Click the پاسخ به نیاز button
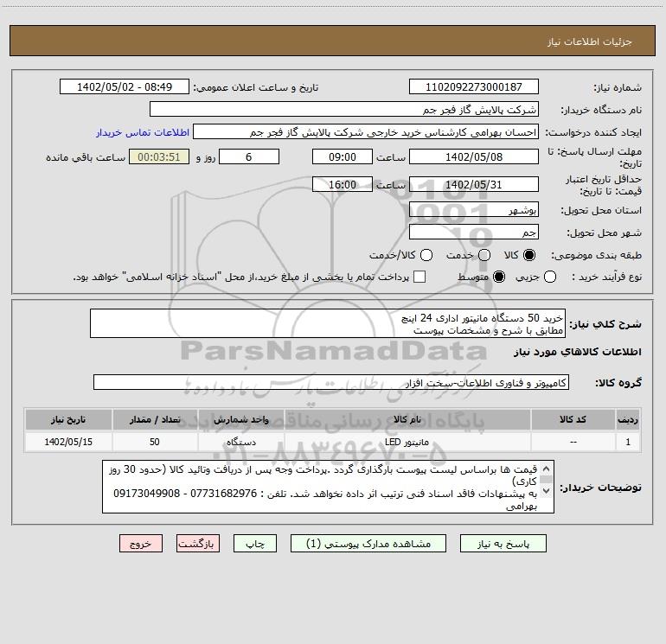The image size is (666, 644). click(503, 544)
